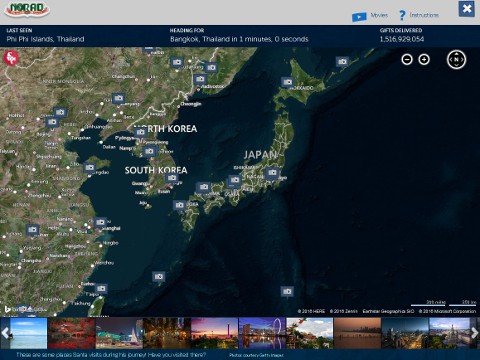Click the '2016 Microsoft Corporation' copyright text
This screenshot has width=480, height=360.
447,311
